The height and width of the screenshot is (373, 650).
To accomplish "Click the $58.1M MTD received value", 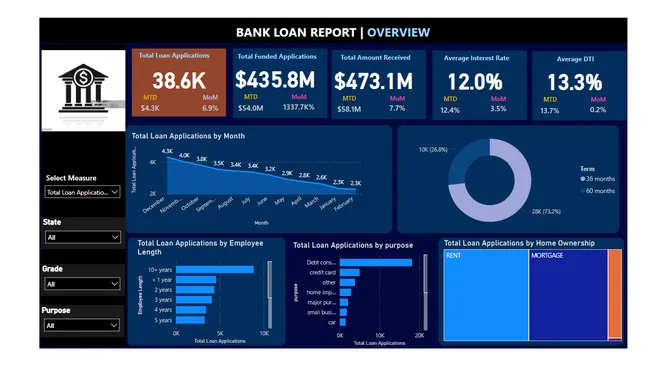I will pos(349,109).
